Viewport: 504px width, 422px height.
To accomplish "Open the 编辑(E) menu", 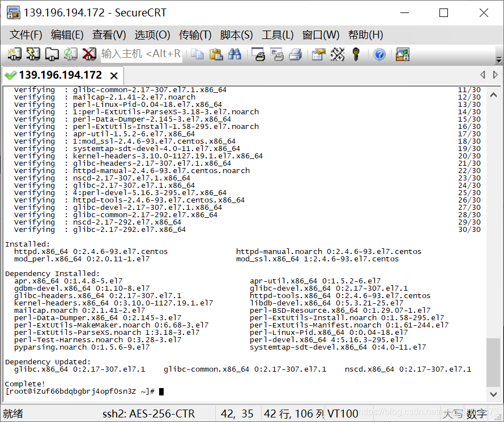I will [x=67, y=35].
